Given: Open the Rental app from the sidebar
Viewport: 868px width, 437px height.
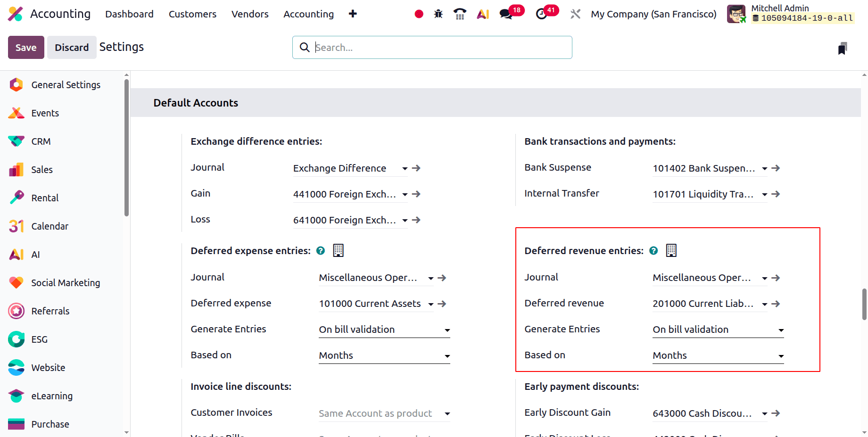Looking at the screenshot, I should coord(45,198).
